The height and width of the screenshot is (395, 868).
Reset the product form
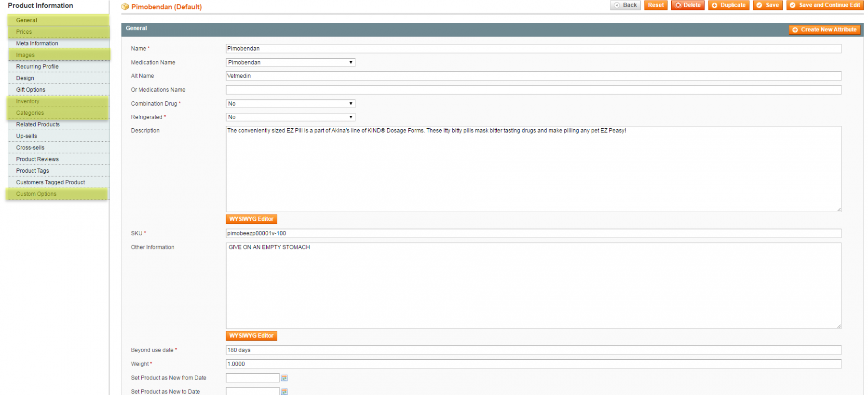pyautogui.click(x=655, y=5)
